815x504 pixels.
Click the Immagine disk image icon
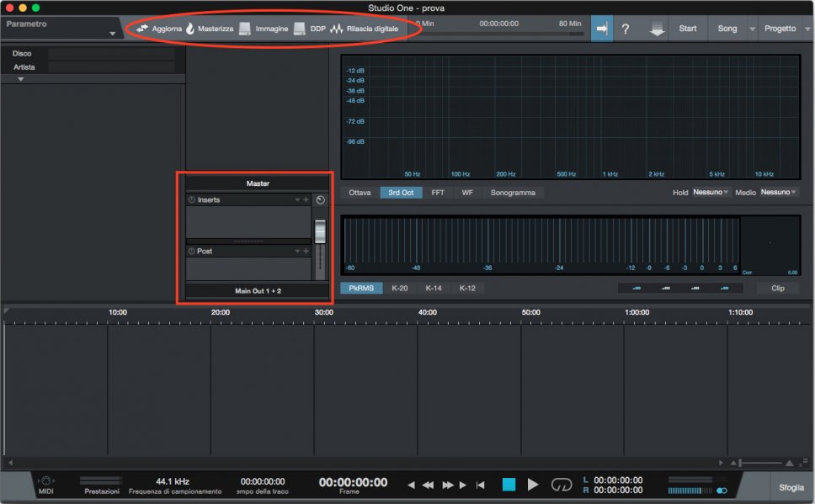pyautogui.click(x=245, y=29)
